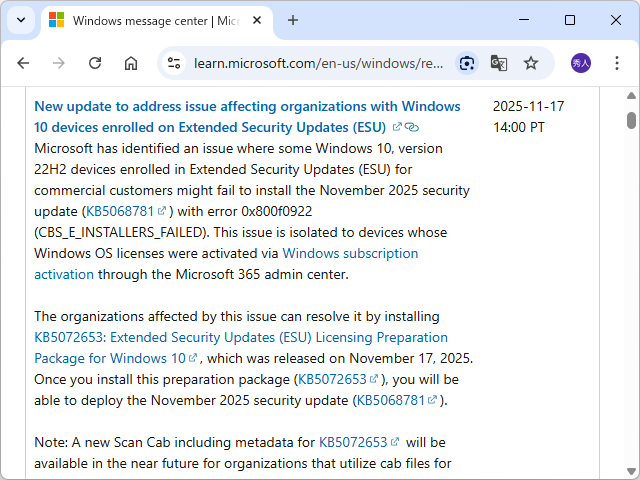The height and width of the screenshot is (480, 640).
Task: Follow Windows subscription activation link
Action: tap(226, 264)
